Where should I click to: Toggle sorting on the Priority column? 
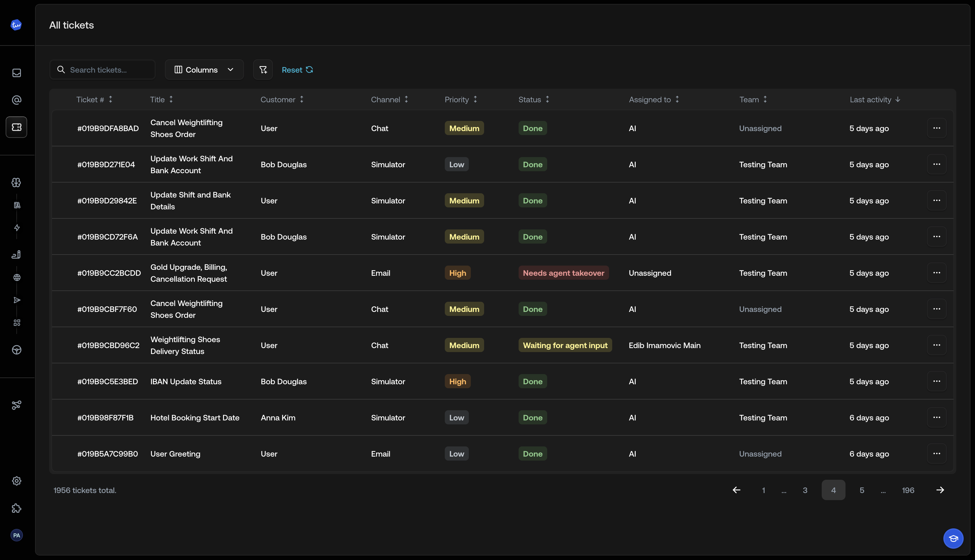pyautogui.click(x=475, y=99)
